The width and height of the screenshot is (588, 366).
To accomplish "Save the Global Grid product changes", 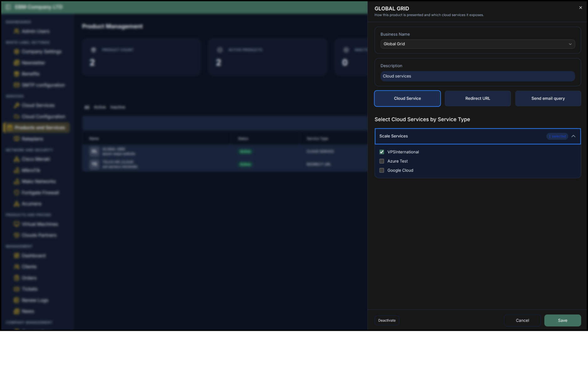I will click(x=562, y=320).
